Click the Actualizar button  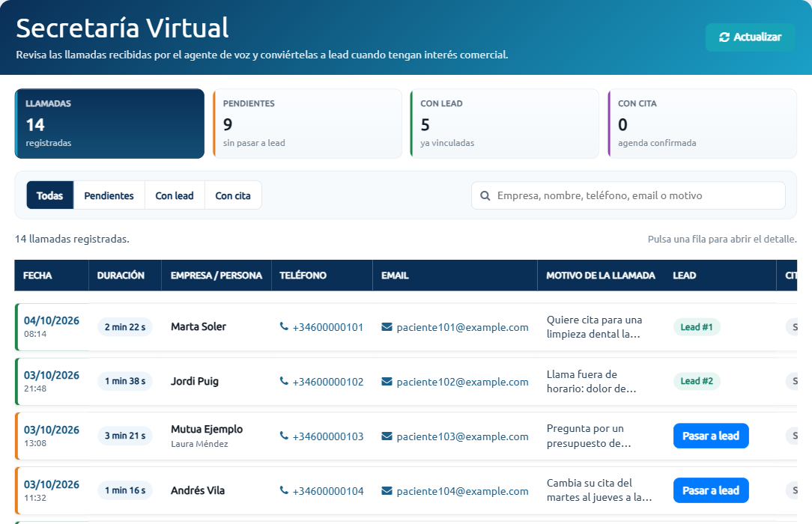coord(751,37)
